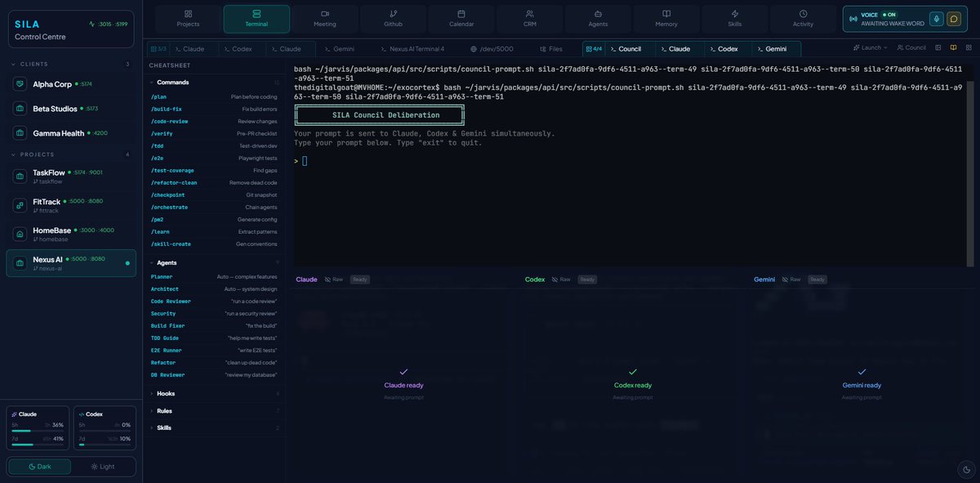Click the yellow chat bubble button in Voice panel
The height and width of the screenshot is (483, 980).
coord(953,19)
